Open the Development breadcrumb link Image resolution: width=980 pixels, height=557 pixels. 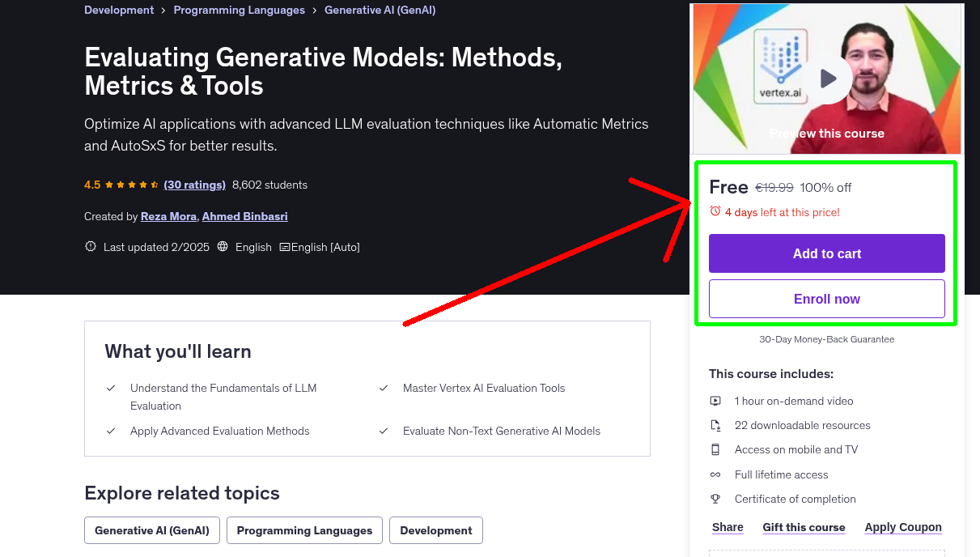tap(119, 11)
